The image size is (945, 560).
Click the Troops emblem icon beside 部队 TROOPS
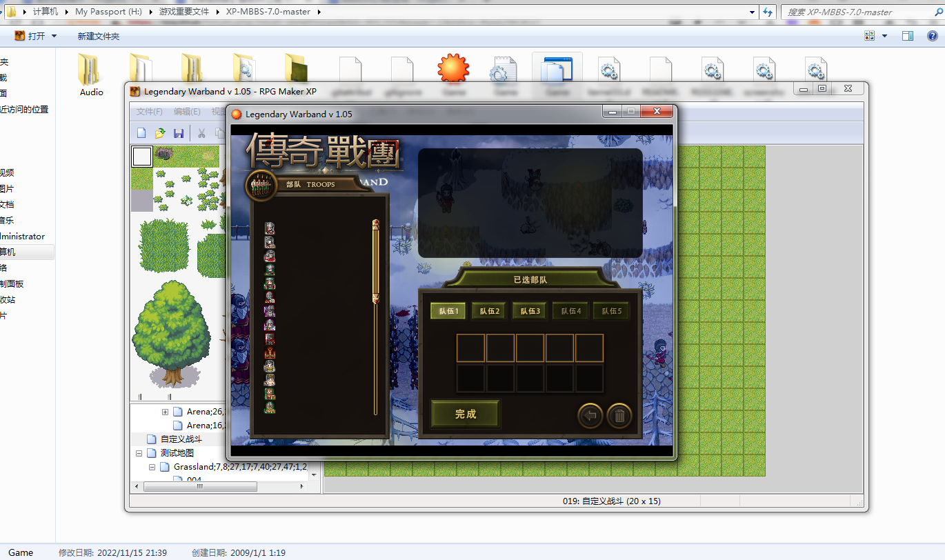coord(261,185)
